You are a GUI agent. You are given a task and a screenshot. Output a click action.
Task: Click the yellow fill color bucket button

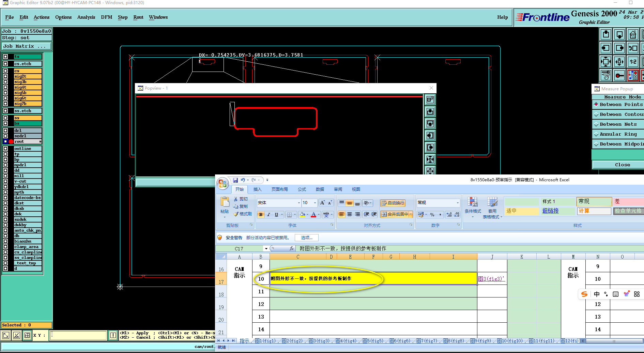tap(302, 215)
